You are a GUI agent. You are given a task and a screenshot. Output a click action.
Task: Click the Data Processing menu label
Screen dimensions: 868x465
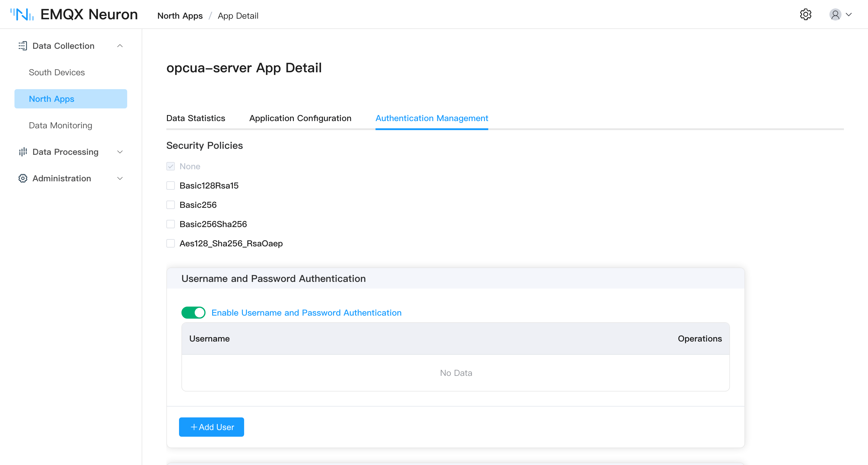pos(65,152)
